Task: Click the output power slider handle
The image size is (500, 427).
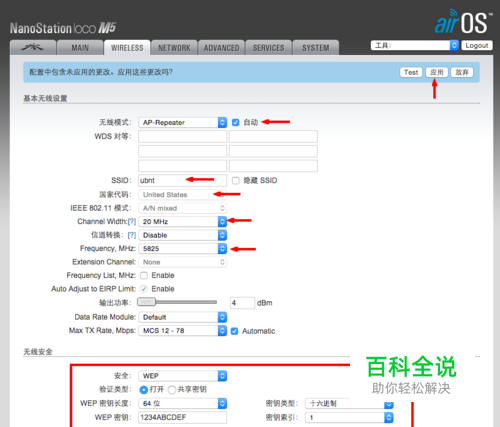Action: point(146,302)
